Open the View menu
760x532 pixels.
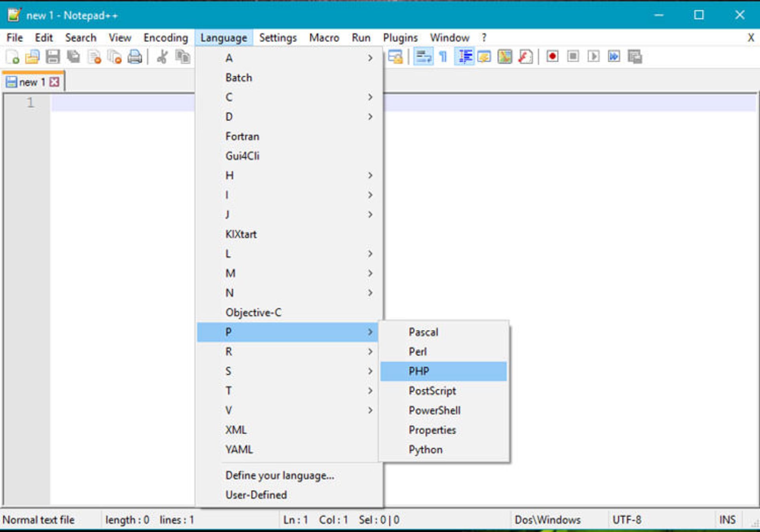pos(120,38)
